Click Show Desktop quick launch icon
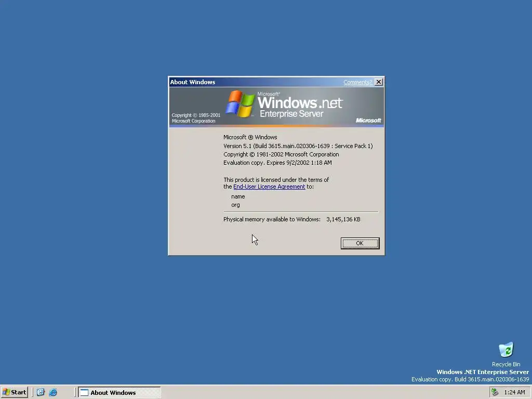 click(41, 392)
